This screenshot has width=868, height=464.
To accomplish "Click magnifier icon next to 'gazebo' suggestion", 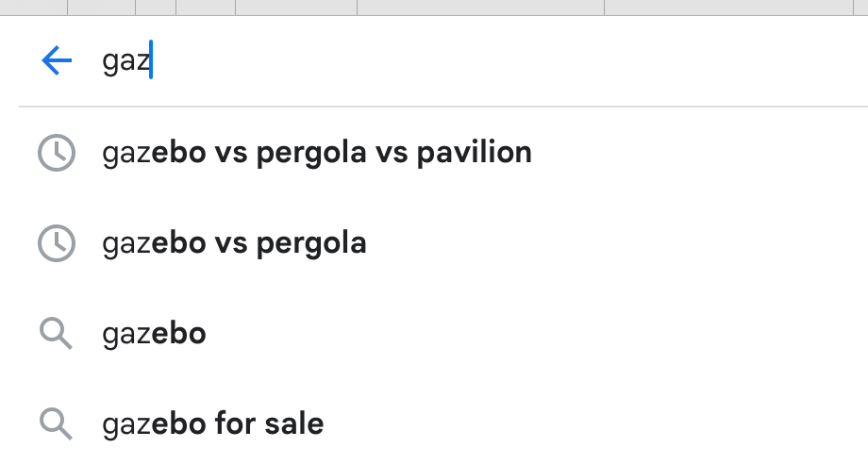I will (56, 333).
